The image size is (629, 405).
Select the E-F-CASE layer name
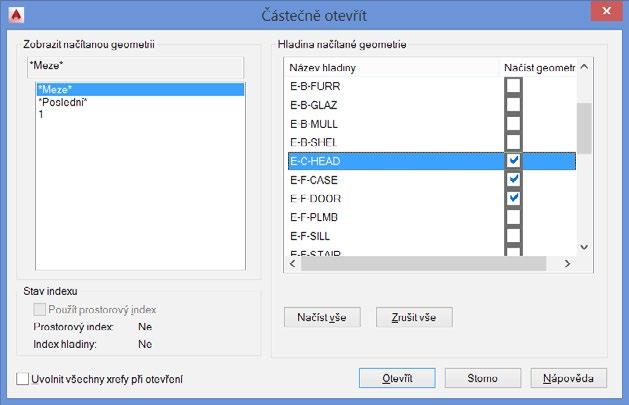pyautogui.click(x=314, y=180)
